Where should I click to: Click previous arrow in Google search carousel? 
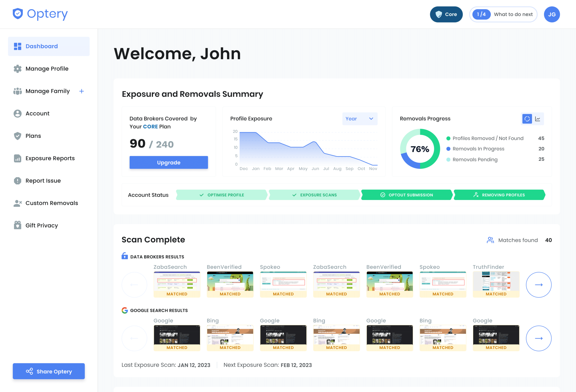point(134,338)
